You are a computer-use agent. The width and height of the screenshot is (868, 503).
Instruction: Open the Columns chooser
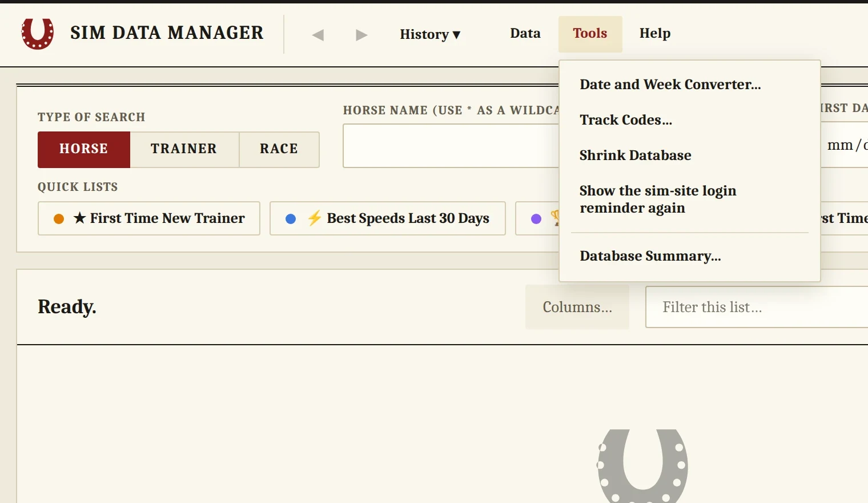click(x=577, y=308)
